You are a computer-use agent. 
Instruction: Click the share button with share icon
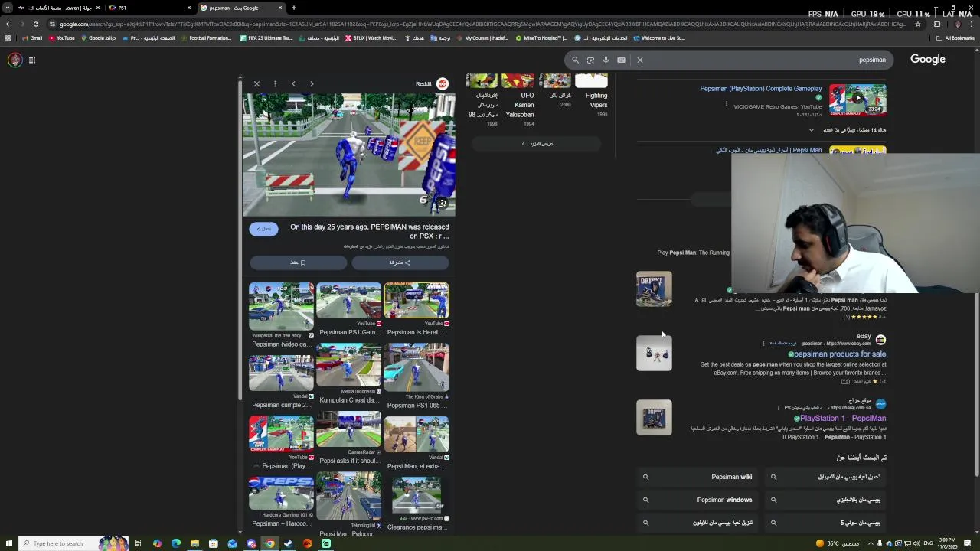tap(400, 262)
